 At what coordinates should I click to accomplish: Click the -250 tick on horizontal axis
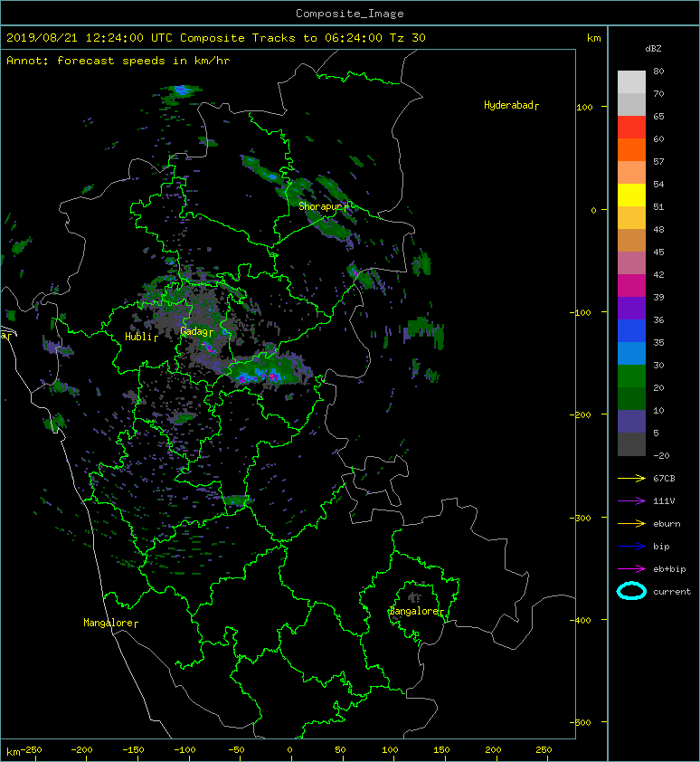coord(31,750)
